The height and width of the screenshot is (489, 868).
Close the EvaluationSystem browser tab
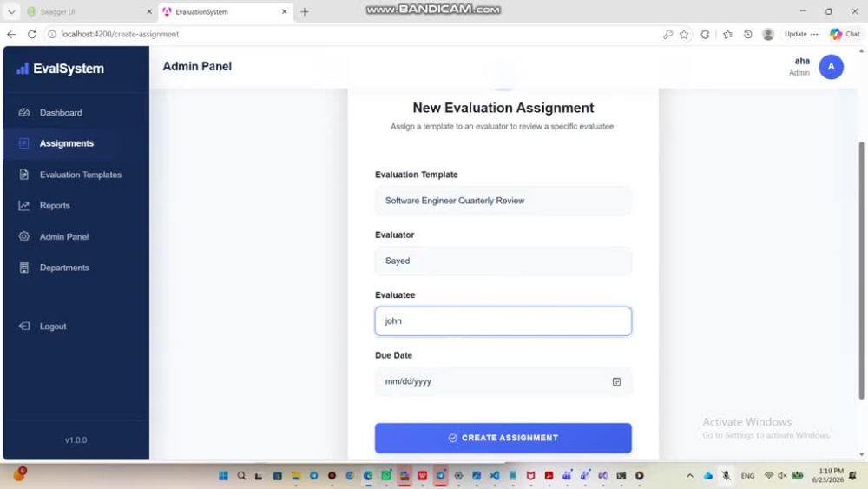pos(284,11)
